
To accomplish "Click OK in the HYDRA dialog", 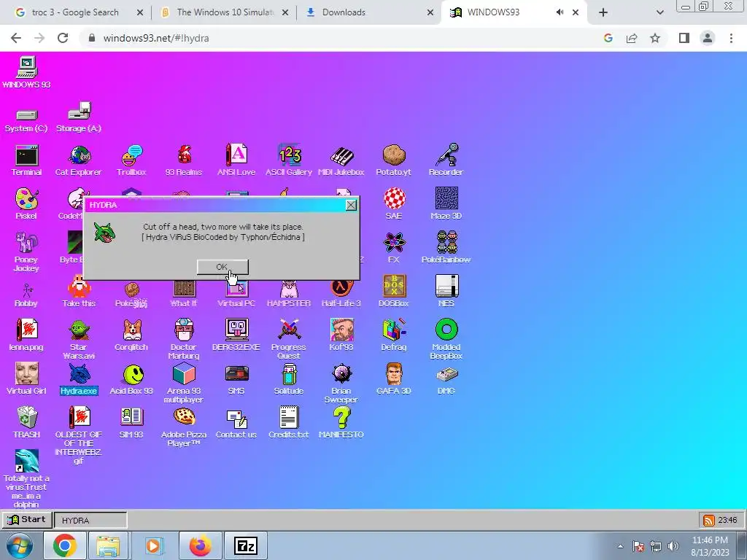I will coord(222,267).
